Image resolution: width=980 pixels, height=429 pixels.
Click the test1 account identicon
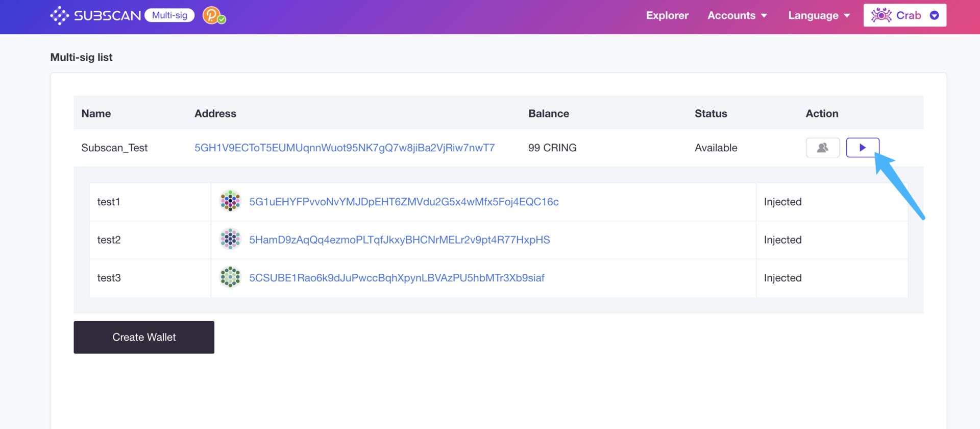pos(230,201)
